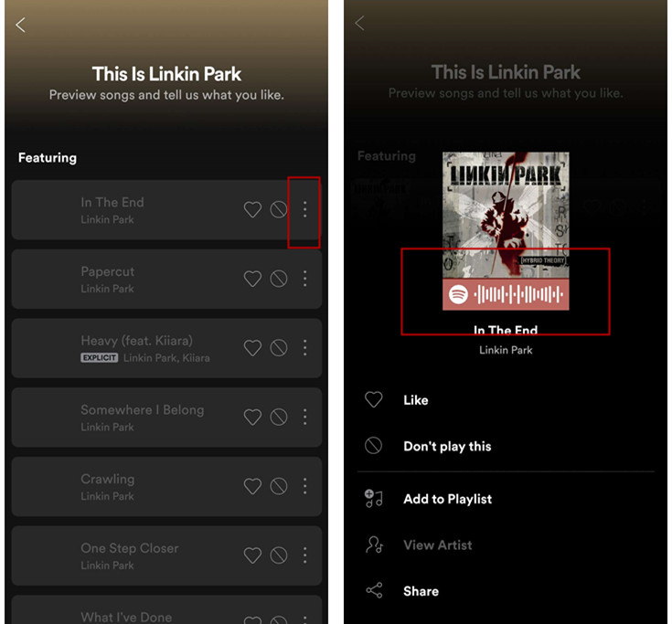Image resolution: width=672 pixels, height=624 pixels.
Task: Like the song Somewhere I Belong
Action: tap(252, 418)
